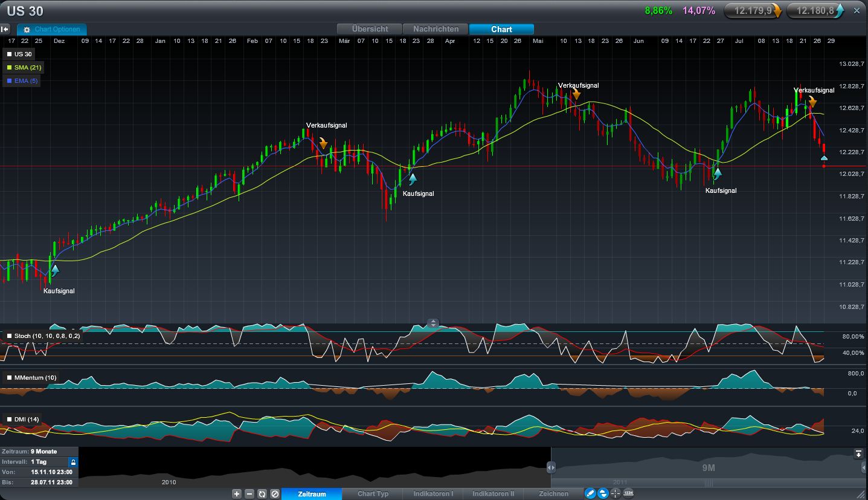
Task: Click the zoom out minus icon
Action: tap(249, 494)
